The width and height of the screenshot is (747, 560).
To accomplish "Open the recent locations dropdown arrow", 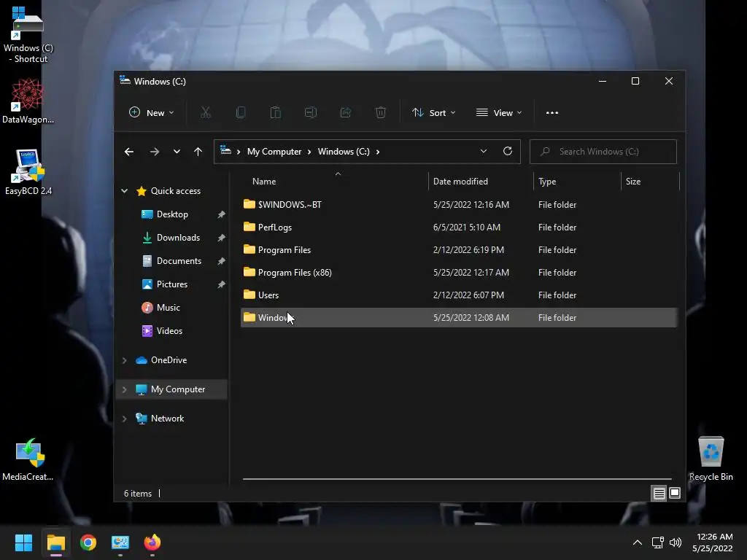I will click(177, 152).
